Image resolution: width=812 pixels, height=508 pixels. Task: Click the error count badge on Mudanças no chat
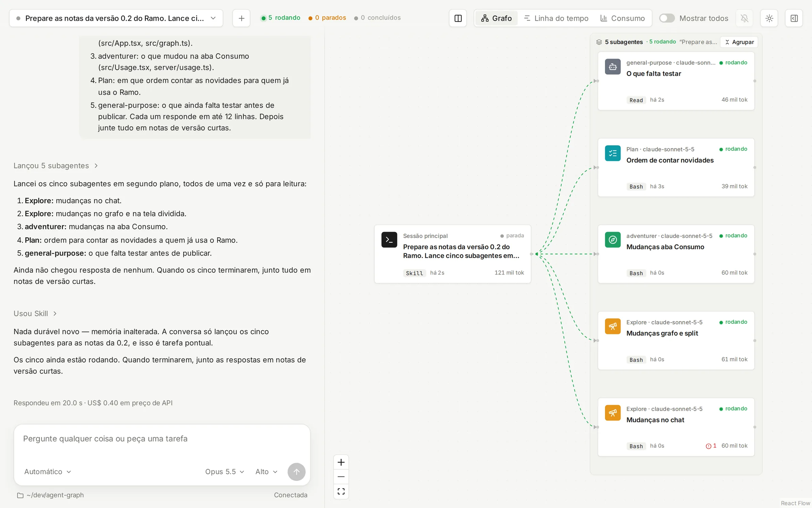[x=711, y=446]
